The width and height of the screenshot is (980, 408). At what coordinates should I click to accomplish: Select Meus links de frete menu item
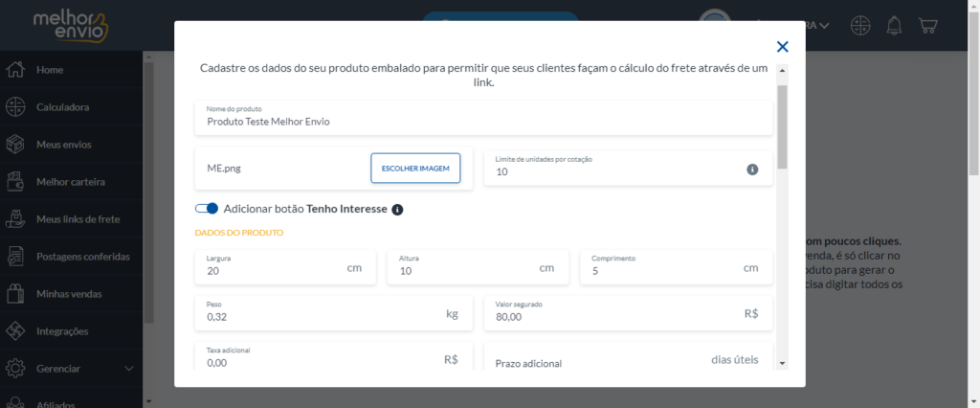pyautogui.click(x=71, y=219)
